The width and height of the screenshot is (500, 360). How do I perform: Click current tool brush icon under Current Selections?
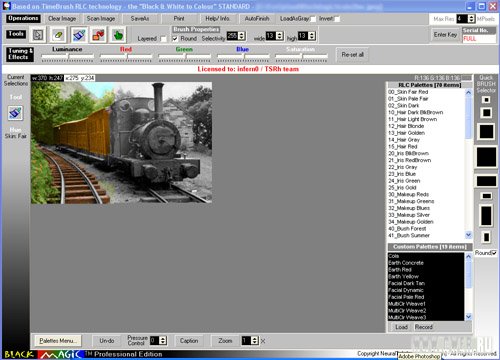click(15, 113)
